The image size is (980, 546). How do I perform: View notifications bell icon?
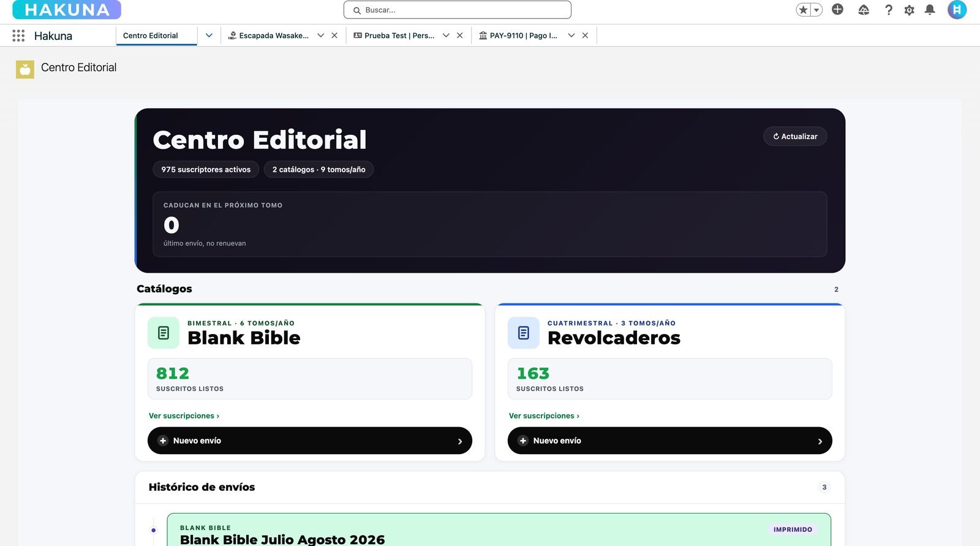coord(930,10)
